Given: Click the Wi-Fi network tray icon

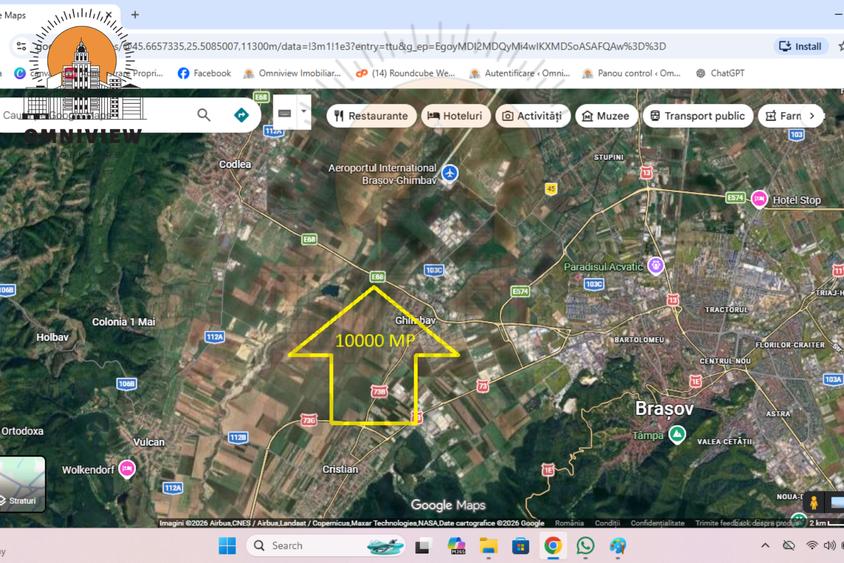Looking at the screenshot, I should [812, 545].
